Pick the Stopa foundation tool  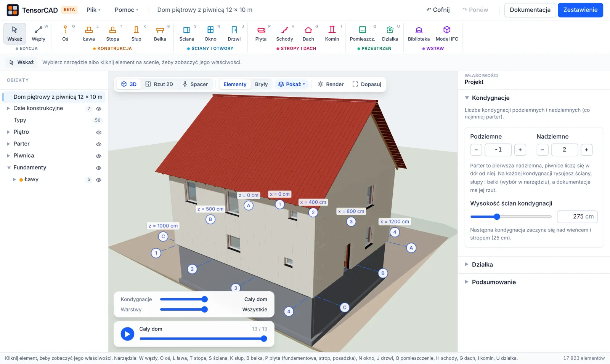click(112, 33)
